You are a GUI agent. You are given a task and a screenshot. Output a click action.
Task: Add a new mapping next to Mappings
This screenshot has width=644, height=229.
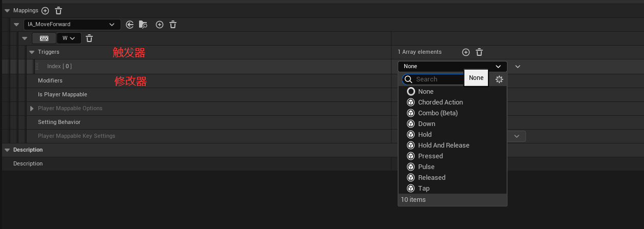[x=45, y=10]
